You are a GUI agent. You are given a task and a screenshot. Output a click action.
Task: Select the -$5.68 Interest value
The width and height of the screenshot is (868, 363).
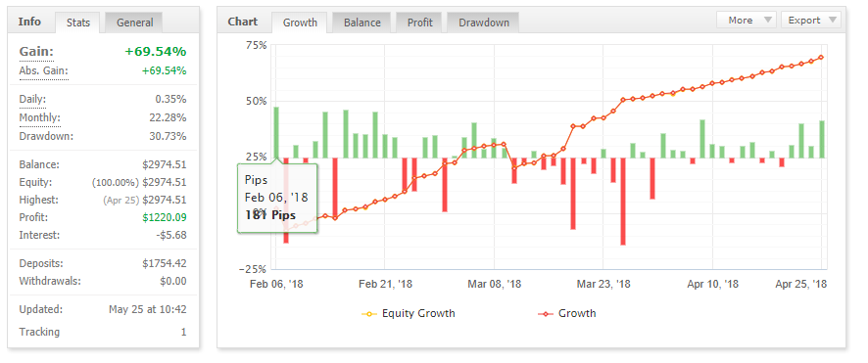click(x=171, y=236)
